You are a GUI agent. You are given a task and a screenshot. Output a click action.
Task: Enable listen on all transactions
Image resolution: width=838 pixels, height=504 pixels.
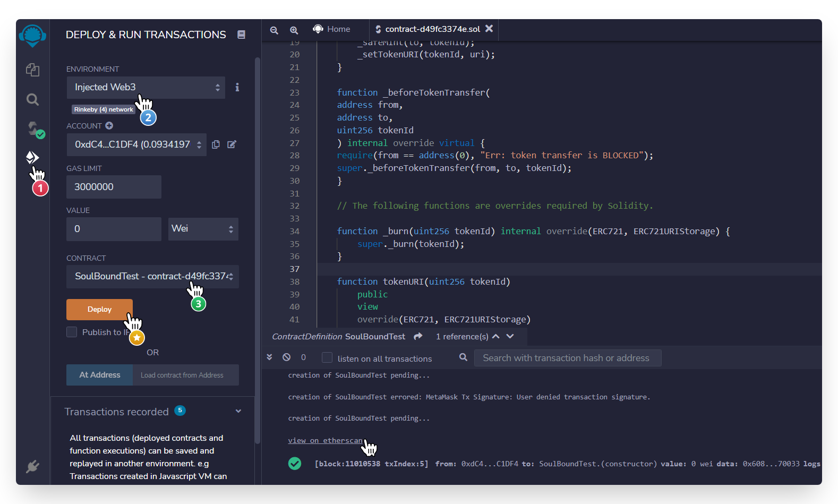point(327,358)
